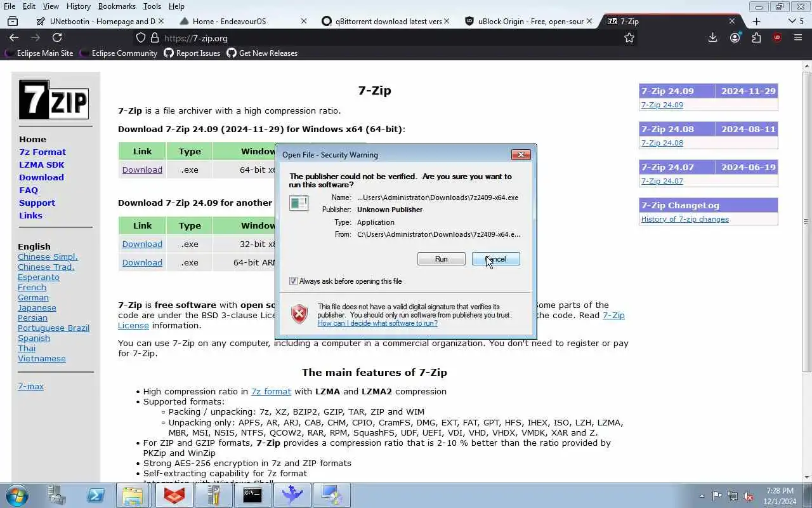Viewport: 812px width, 508px height.
Task: Open the Firefox application menu
Action: (x=798, y=38)
